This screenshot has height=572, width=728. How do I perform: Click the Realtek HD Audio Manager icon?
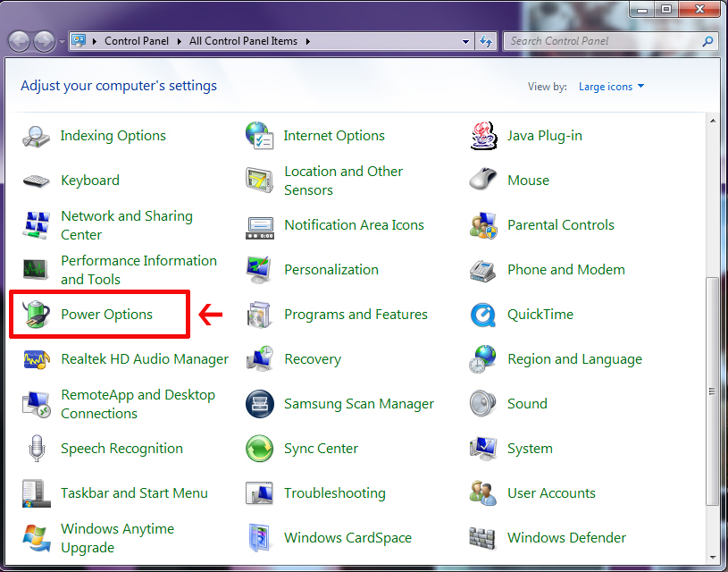pyautogui.click(x=37, y=359)
